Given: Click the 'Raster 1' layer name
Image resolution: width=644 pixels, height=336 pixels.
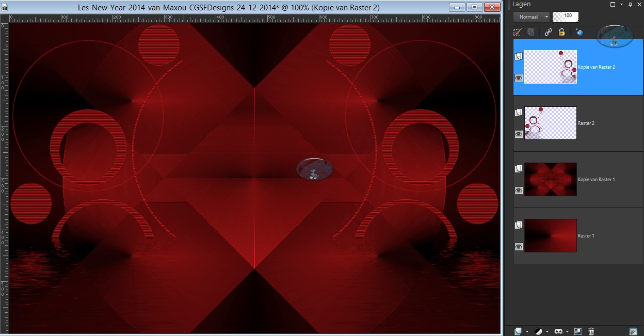Looking at the screenshot, I should (586, 236).
